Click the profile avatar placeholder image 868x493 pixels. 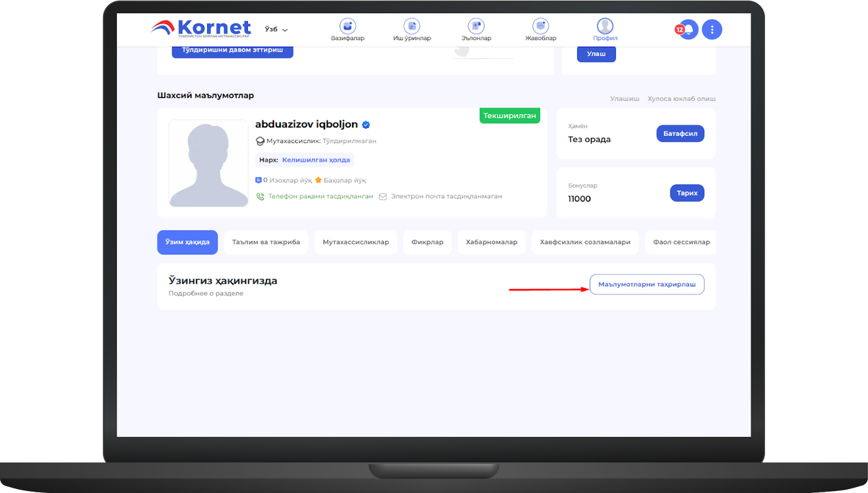[208, 163]
